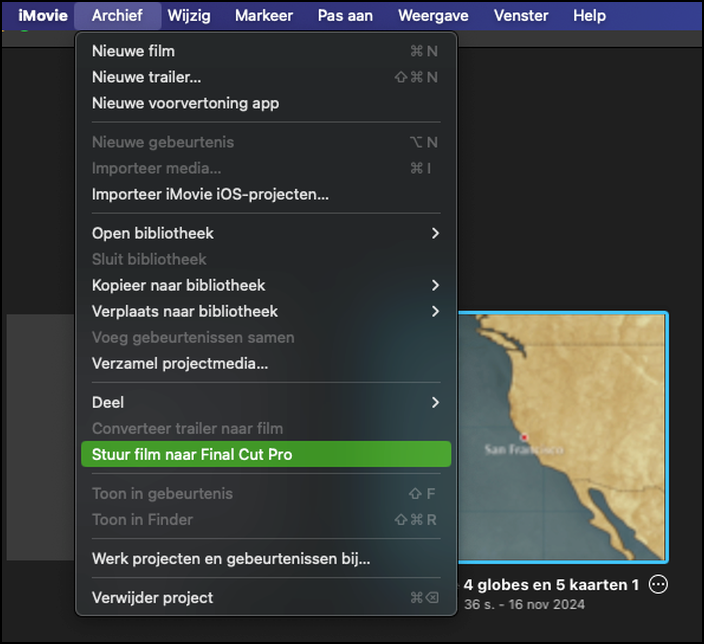Viewport: 704px width, 644px height.
Task: Choose Verzamel projectmedia…
Action: click(266, 364)
